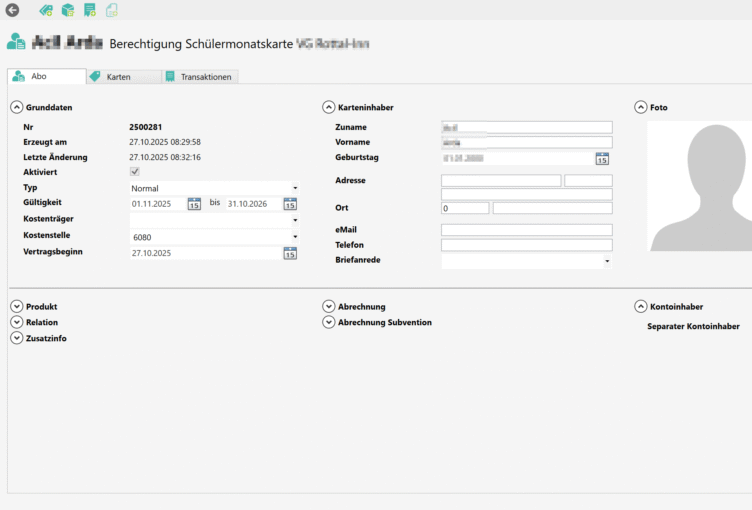The image size is (752, 510).
Task: Open calendar for Gültigkeit start date
Action: click(x=194, y=204)
